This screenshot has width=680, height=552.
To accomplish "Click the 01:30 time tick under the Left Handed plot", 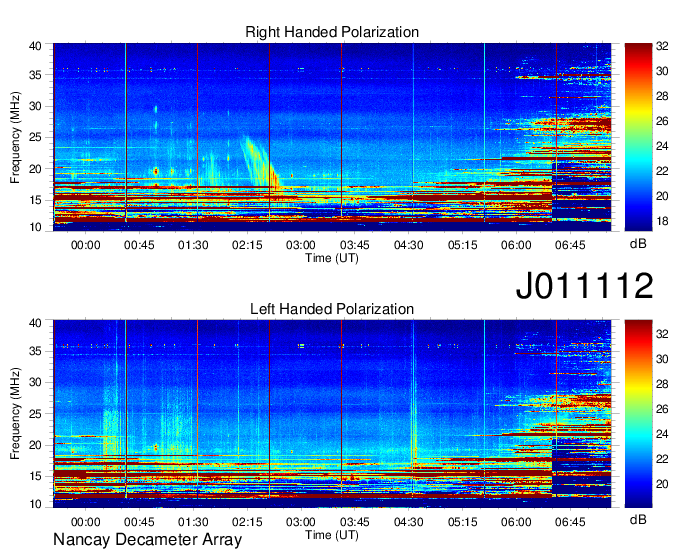I will 193,522.
